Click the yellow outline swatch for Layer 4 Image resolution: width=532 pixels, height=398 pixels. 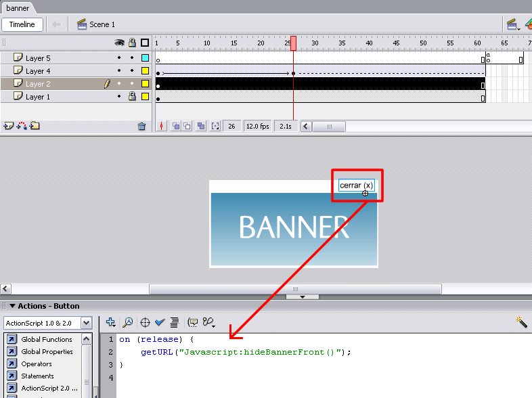[145, 71]
